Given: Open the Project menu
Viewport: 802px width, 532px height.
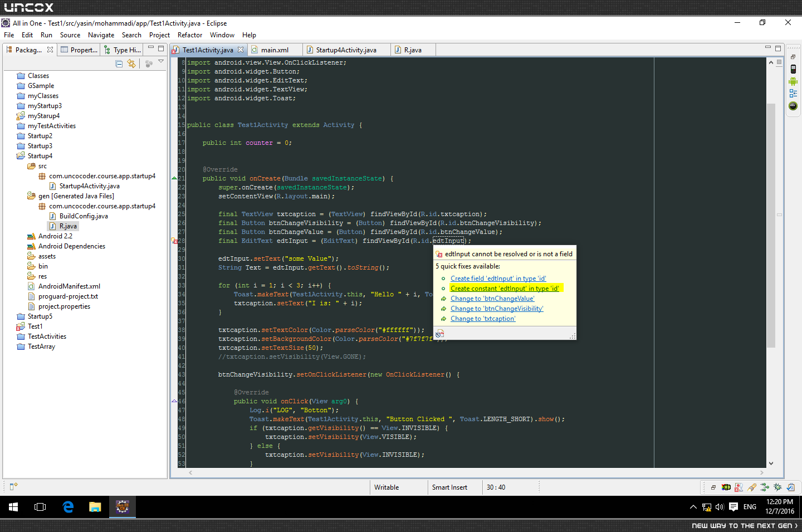Looking at the screenshot, I should [x=159, y=35].
